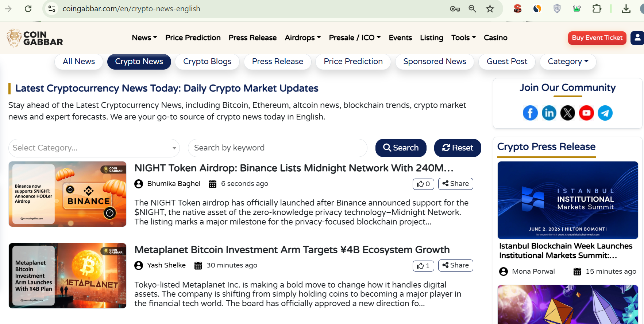Click the browser downloads icon
The width and height of the screenshot is (644, 324).
[x=626, y=8]
